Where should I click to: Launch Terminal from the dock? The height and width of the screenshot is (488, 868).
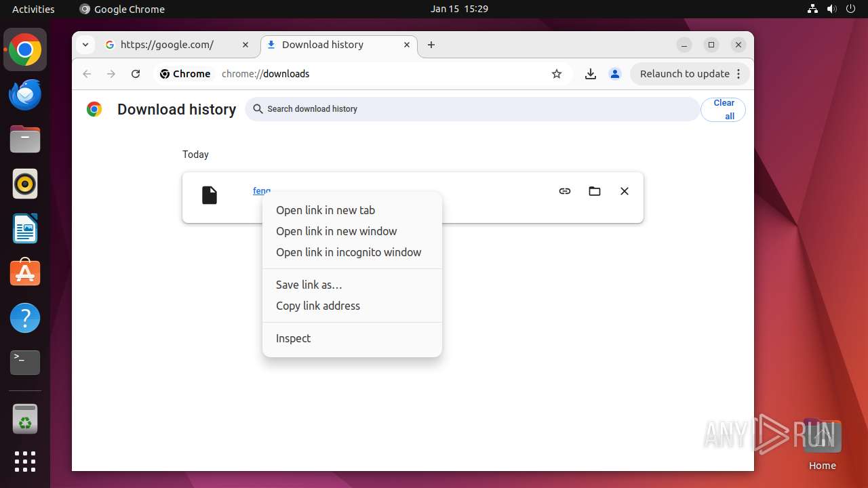click(x=25, y=363)
